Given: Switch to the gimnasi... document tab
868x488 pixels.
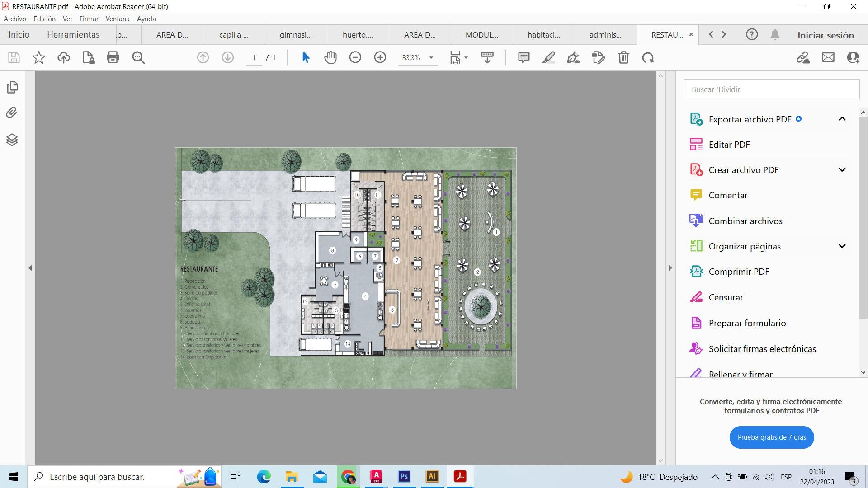Looking at the screenshot, I should (x=296, y=35).
